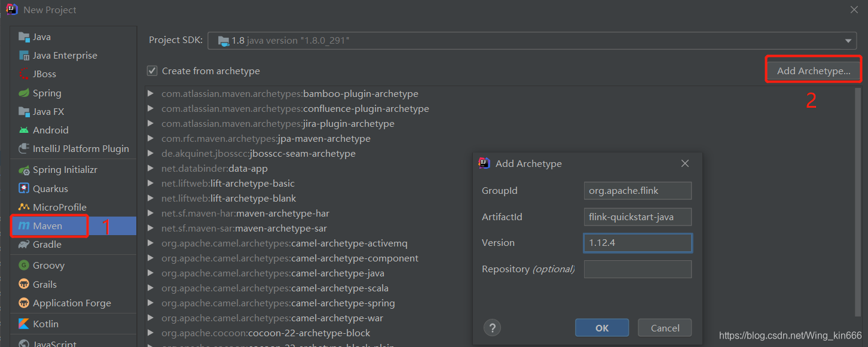Select cocoon-22-archetype-block archetype
This screenshot has width=868, height=347.
pos(265,333)
